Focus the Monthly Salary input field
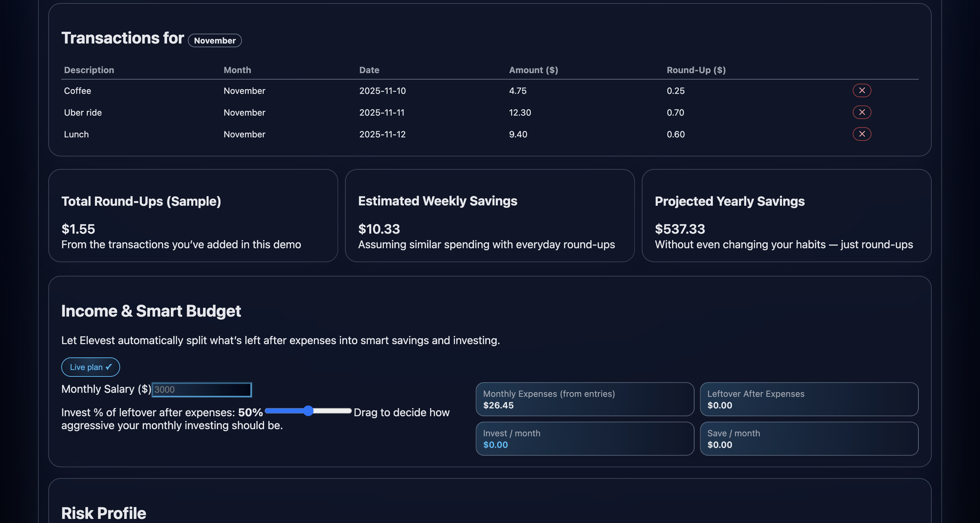Viewport: 980px width, 523px height. 202,390
